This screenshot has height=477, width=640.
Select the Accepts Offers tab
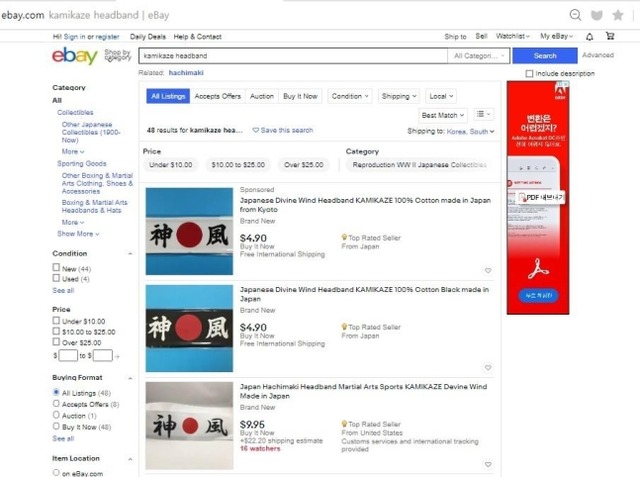pos(218,96)
